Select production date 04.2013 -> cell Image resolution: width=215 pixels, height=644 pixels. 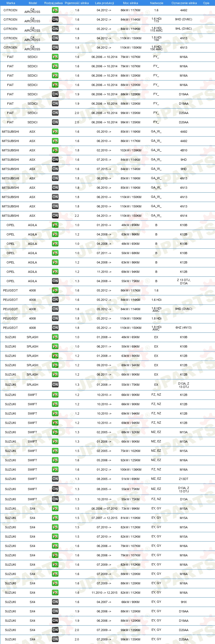[104, 216]
